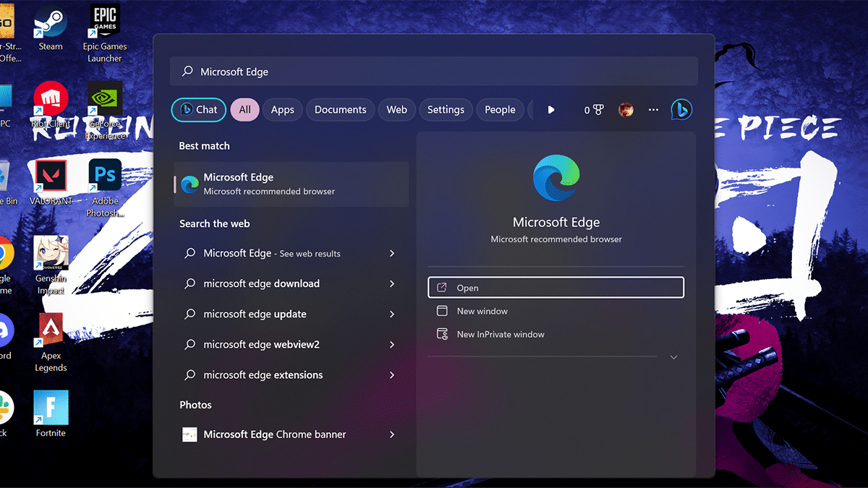Screen dimensions: 868x488
Task: Expand arrow for microsoft edge extensions result
Action: [392, 375]
